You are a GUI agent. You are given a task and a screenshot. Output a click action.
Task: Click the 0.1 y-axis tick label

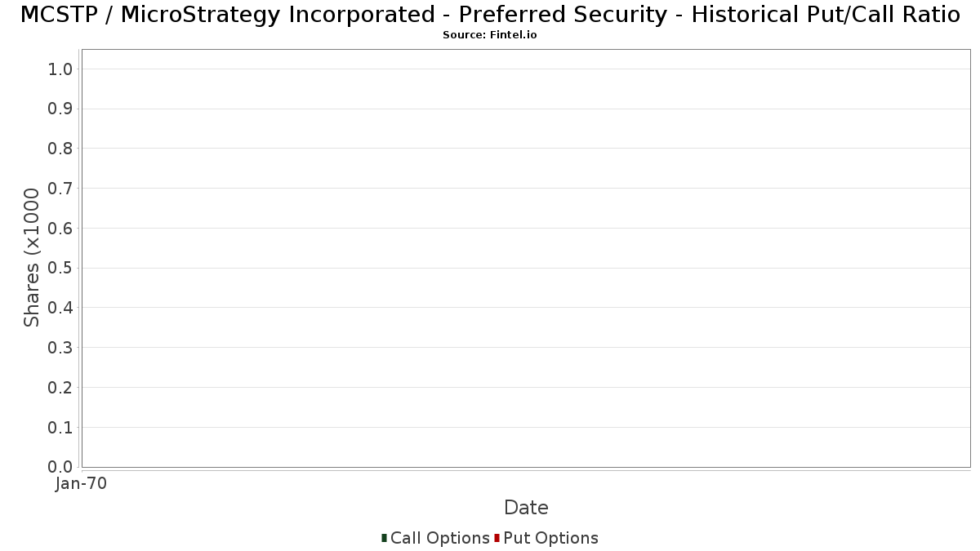tap(60, 427)
